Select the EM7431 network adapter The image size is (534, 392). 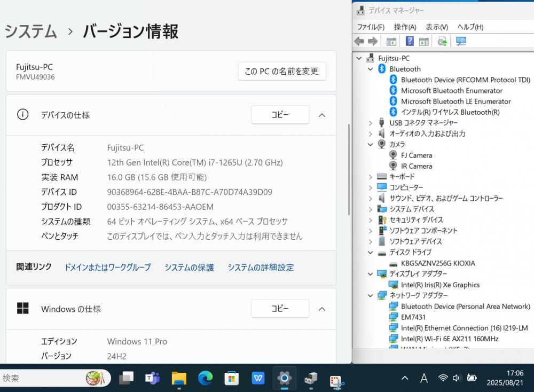coord(413,317)
